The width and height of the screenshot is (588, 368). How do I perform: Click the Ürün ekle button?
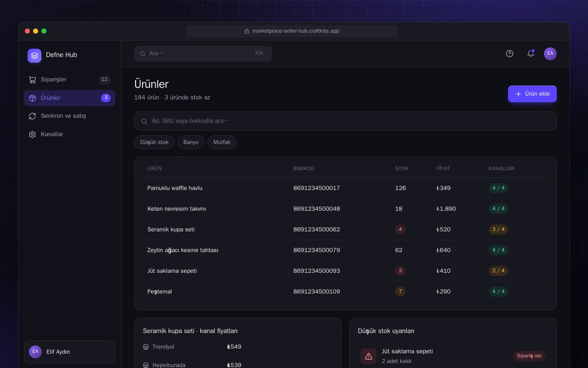click(x=532, y=94)
